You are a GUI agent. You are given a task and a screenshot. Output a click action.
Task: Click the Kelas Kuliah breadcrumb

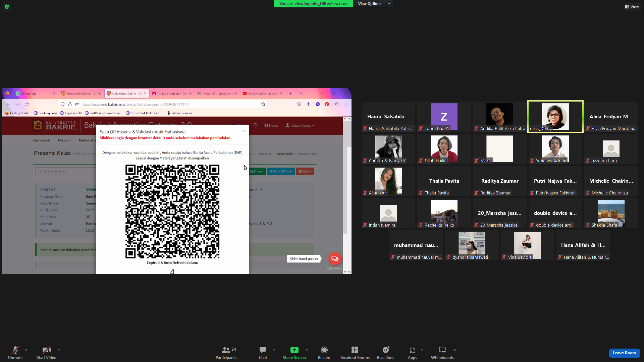tap(285, 154)
